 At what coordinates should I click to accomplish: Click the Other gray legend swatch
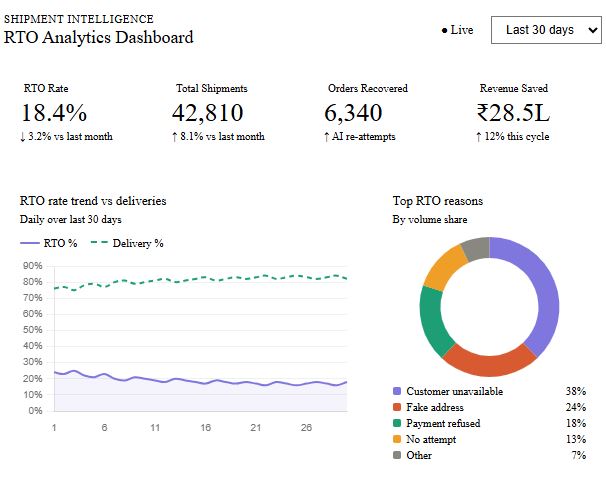[397, 455]
